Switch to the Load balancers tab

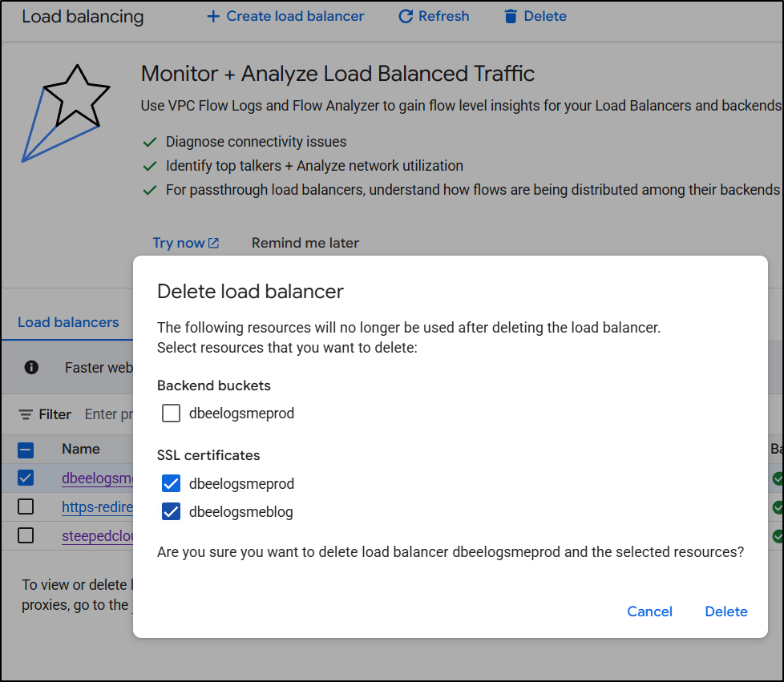(x=68, y=322)
